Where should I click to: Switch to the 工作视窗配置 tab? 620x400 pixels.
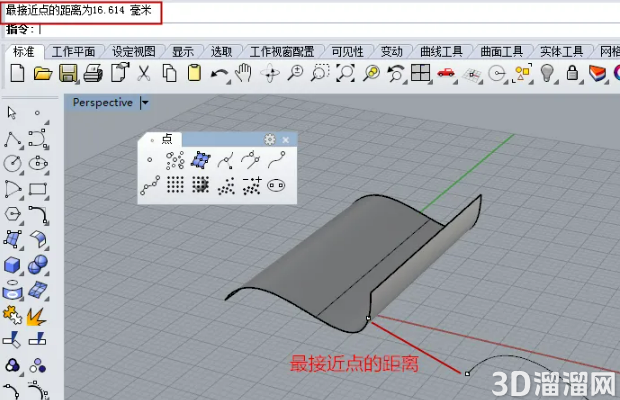[x=282, y=52]
